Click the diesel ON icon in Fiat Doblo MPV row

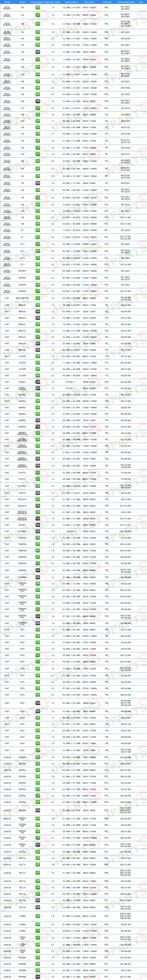click(x=38, y=382)
